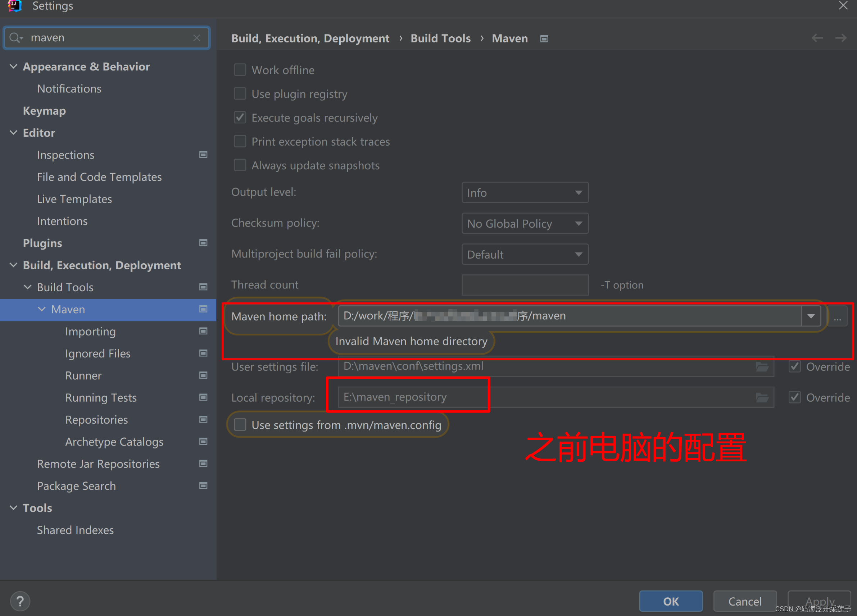Enable Always update snapshots

[x=240, y=165]
